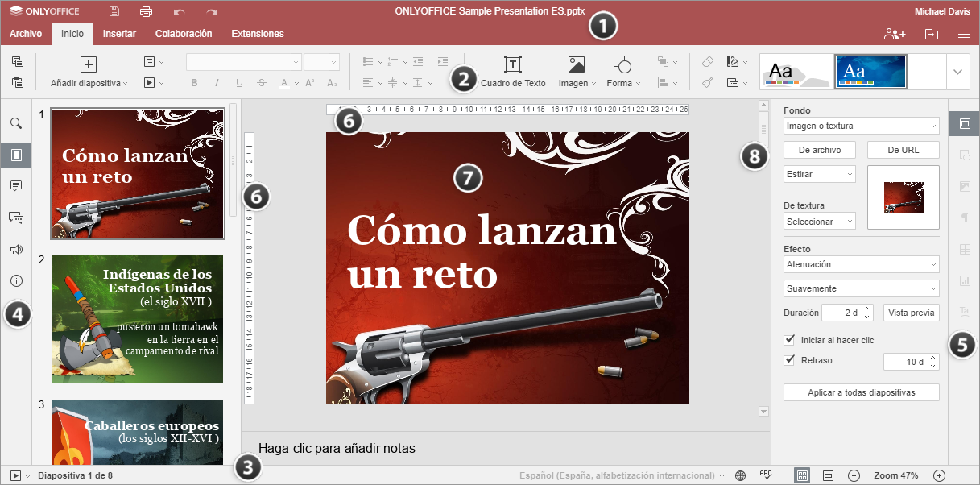
Task: Toggle Italic formatting
Action: pyautogui.click(x=217, y=82)
